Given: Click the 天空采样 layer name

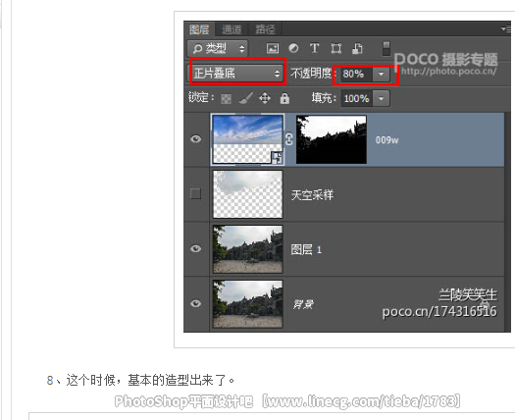Looking at the screenshot, I should 312,195.
